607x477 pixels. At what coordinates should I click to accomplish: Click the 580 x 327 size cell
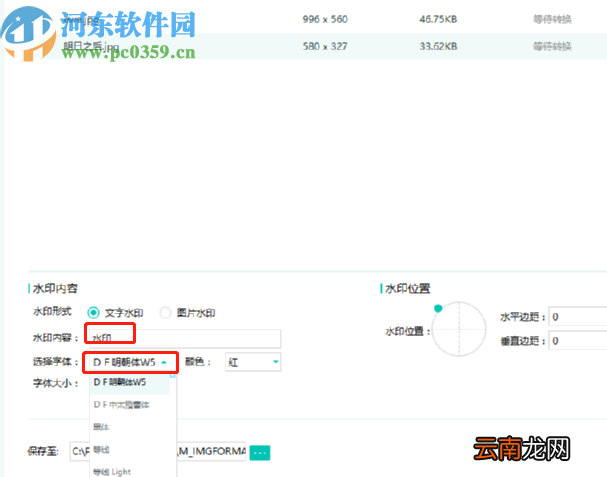click(x=325, y=46)
